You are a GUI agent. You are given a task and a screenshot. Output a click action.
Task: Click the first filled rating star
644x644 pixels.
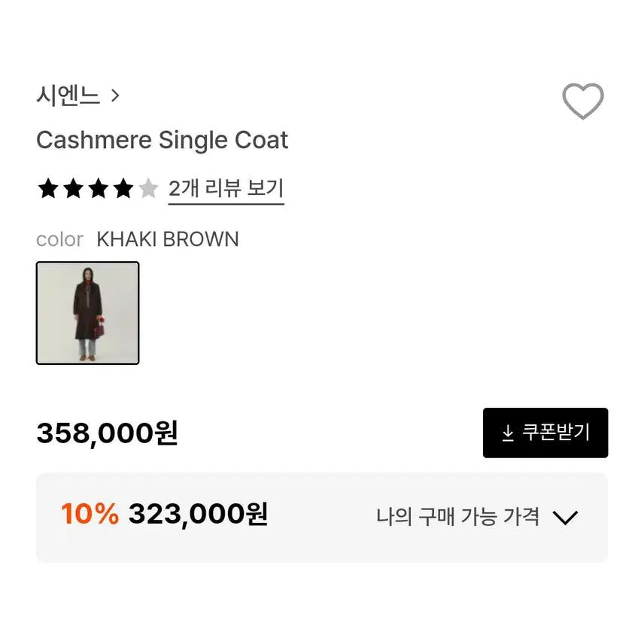tap(47, 188)
